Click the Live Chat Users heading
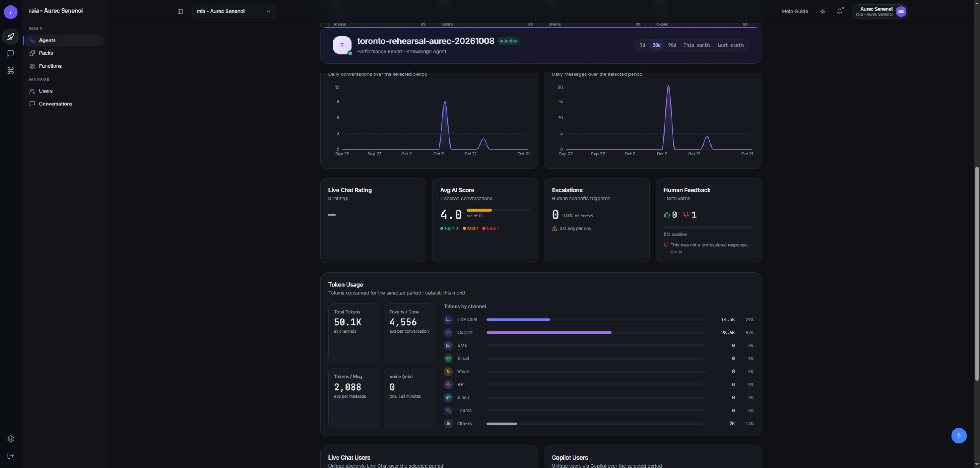The width and height of the screenshot is (980, 468). tap(349, 458)
